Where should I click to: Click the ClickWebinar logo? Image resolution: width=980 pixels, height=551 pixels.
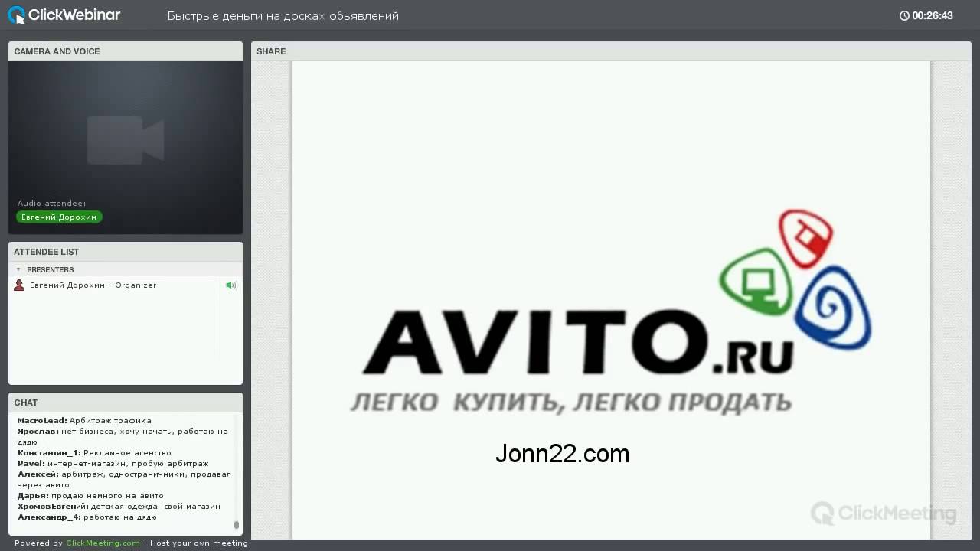coord(64,15)
